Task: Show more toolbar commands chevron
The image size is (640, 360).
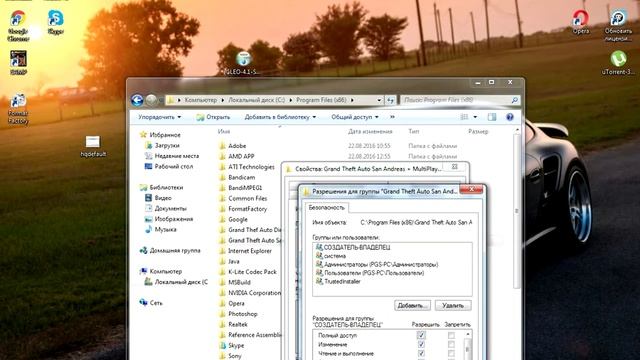Action: coord(392,117)
